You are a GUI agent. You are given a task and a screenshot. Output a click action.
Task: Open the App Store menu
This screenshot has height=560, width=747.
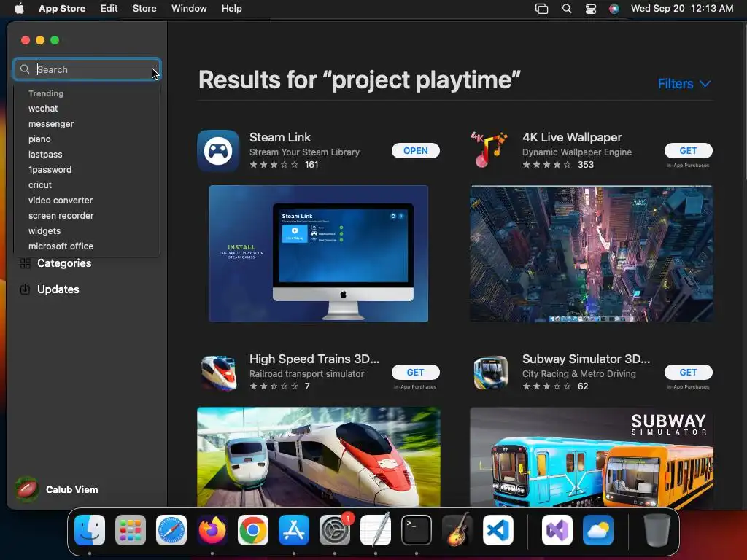62,9
